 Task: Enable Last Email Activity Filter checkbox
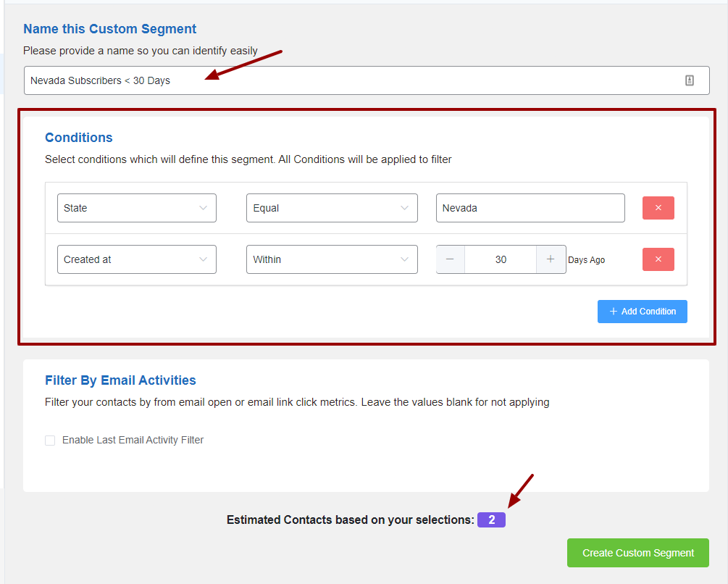point(50,441)
